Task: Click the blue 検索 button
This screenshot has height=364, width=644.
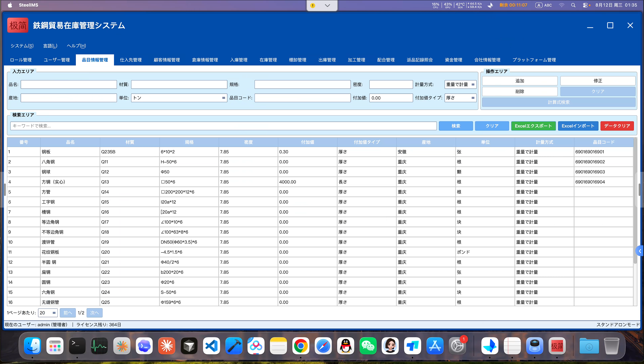Action: click(456, 126)
